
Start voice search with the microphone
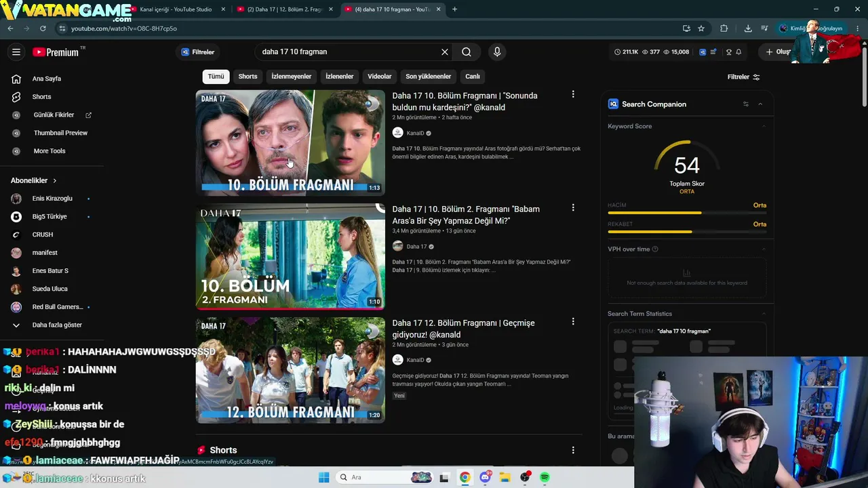click(497, 52)
